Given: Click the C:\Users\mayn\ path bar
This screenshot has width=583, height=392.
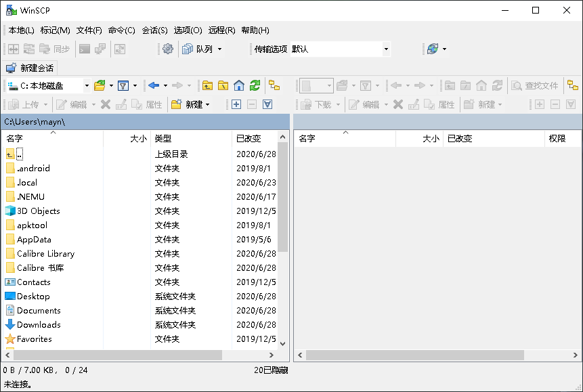Looking at the screenshot, I should click(x=146, y=122).
